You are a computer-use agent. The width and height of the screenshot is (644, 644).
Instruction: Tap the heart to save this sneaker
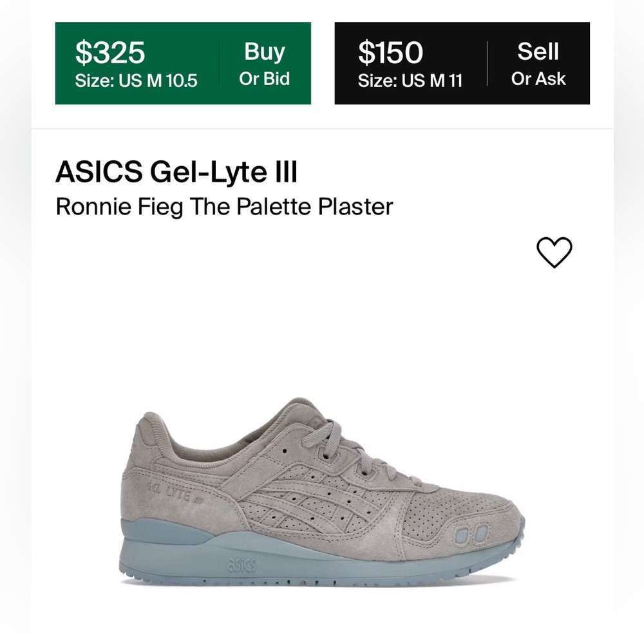554,252
